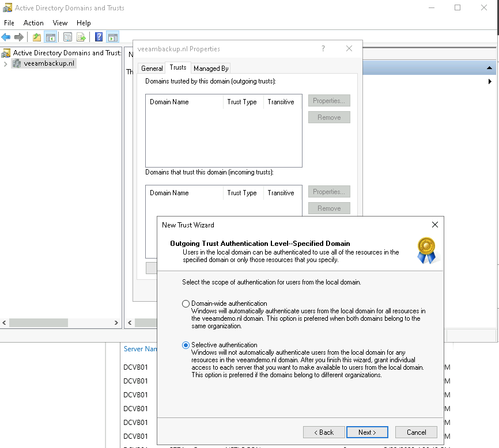499x448 pixels.
Task: Open the Action menu
Action: (33, 23)
